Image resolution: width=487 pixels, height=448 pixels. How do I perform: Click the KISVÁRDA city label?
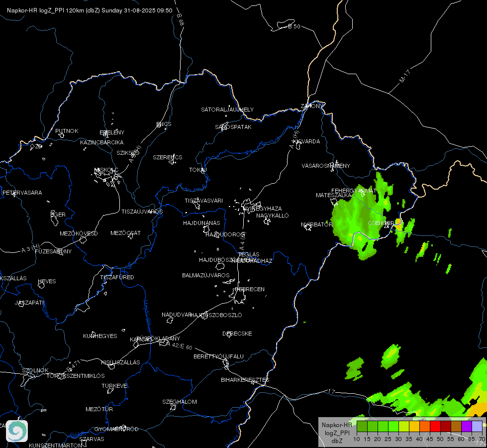coord(307,141)
